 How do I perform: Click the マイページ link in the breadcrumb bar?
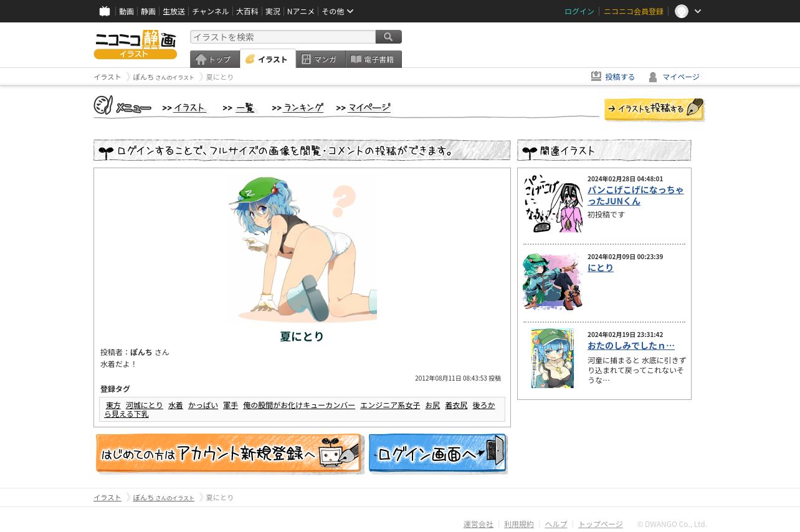[x=681, y=77]
